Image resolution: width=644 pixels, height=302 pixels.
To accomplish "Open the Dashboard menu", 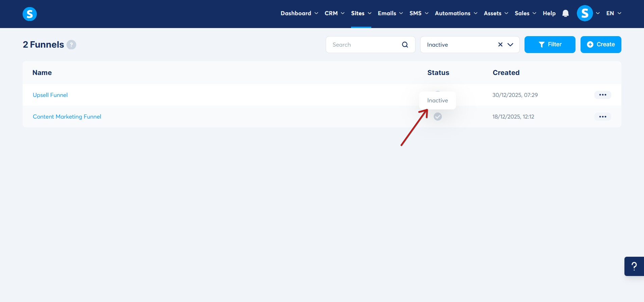I will click(299, 13).
